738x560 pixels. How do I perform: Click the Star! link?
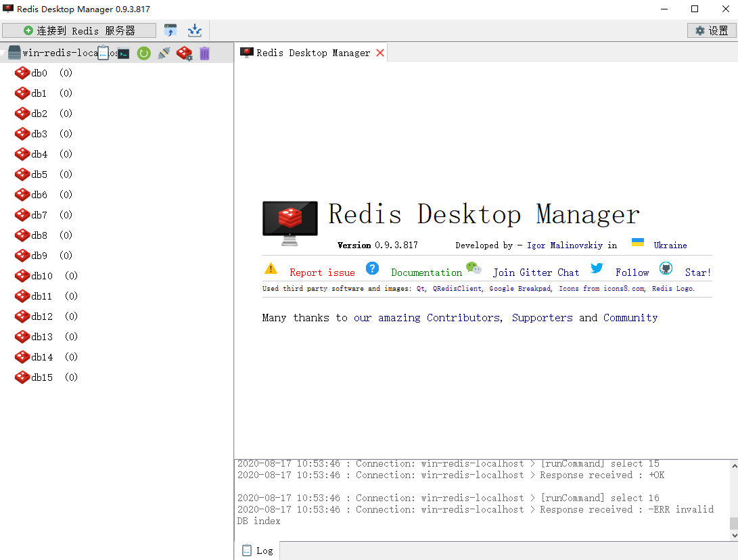tap(697, 273)
